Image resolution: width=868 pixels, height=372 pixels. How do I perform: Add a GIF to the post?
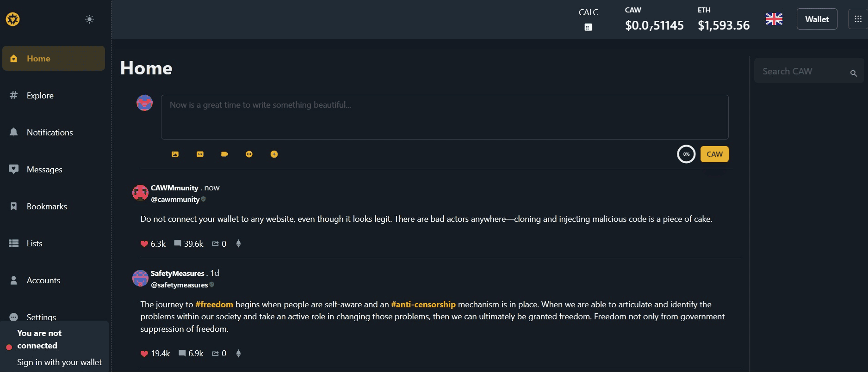[x=200, y=154]
